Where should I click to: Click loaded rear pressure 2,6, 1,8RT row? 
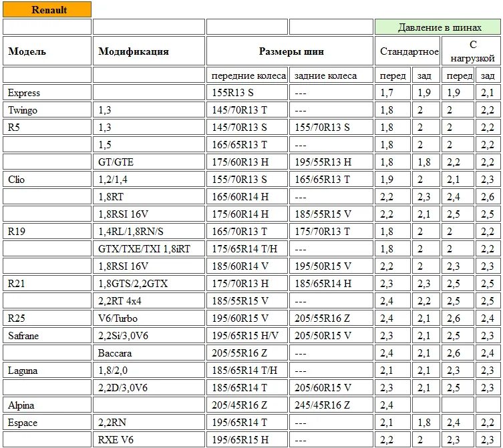click(x=488, y=196)
